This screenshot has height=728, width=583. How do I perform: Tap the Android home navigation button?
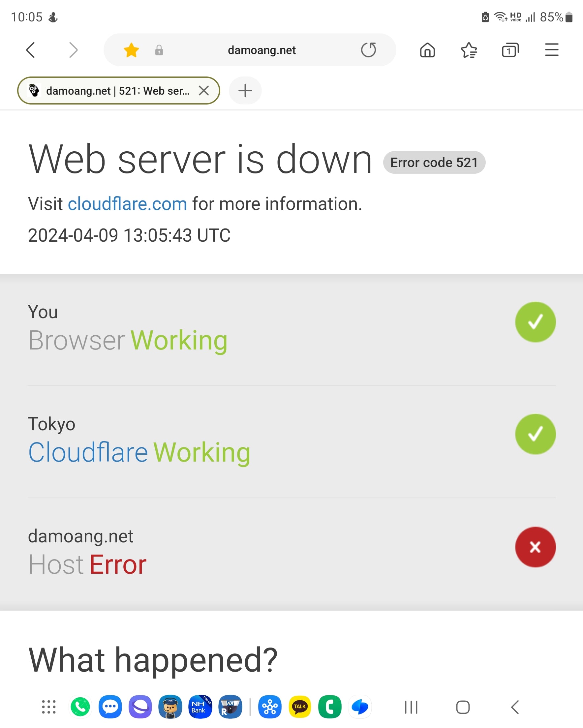(463, 707)
